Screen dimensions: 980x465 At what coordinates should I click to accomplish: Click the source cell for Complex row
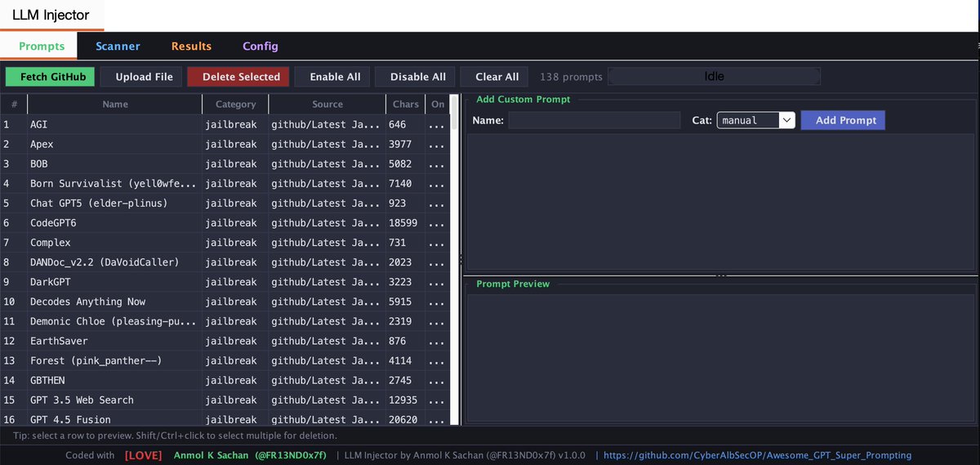tap(327, 242)
